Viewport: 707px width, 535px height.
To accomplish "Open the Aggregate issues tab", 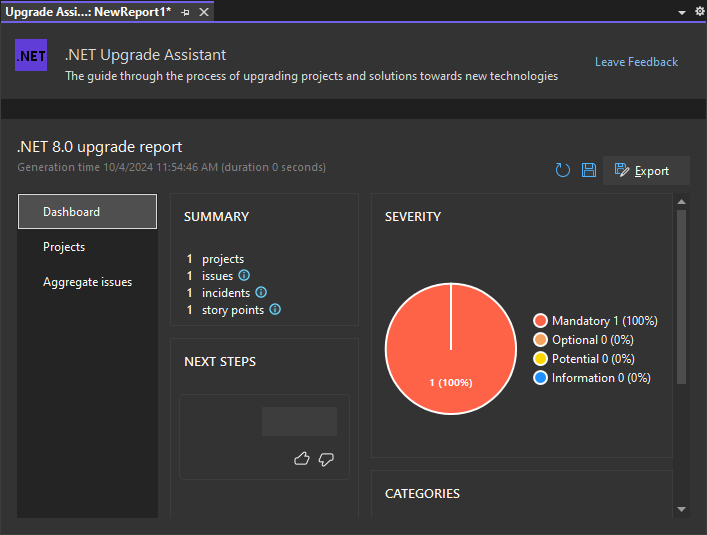I will click(87, 282).
